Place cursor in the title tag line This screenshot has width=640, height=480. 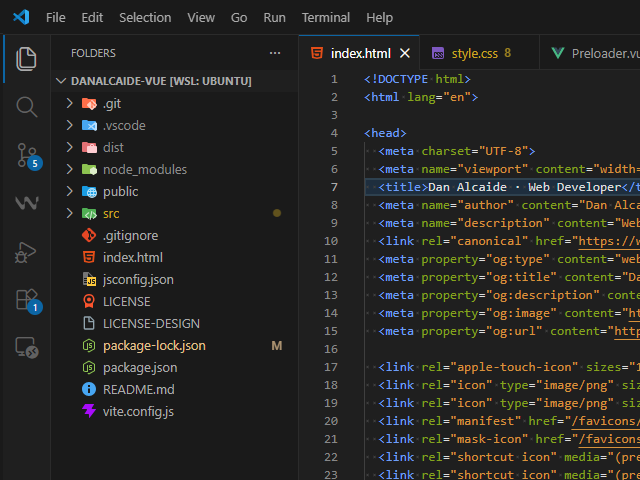(x=502, y=187)
